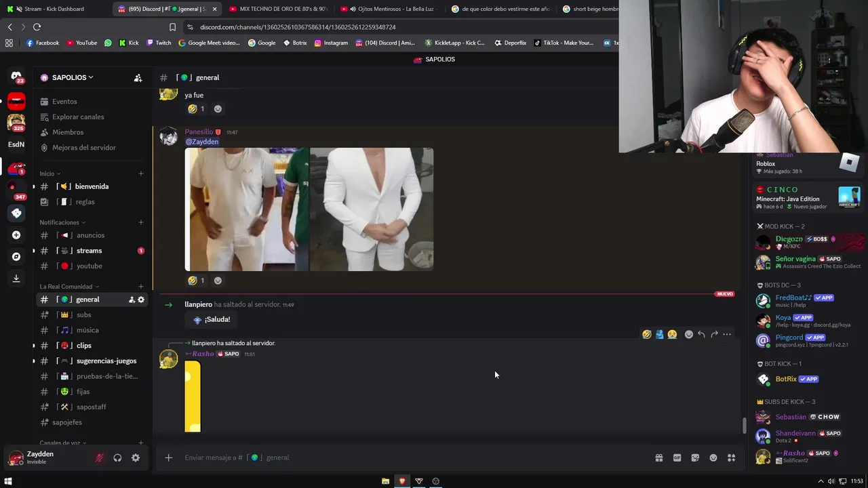Click the message input field for general

point(414,458)
